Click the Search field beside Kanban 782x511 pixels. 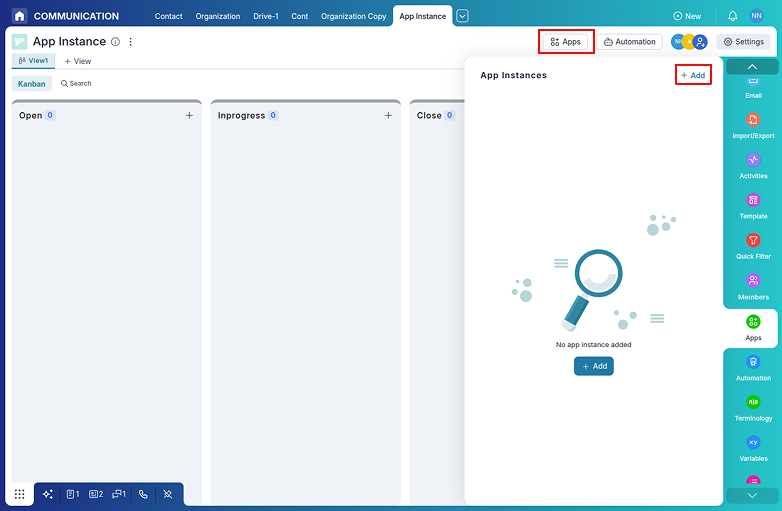pos(76,84)
